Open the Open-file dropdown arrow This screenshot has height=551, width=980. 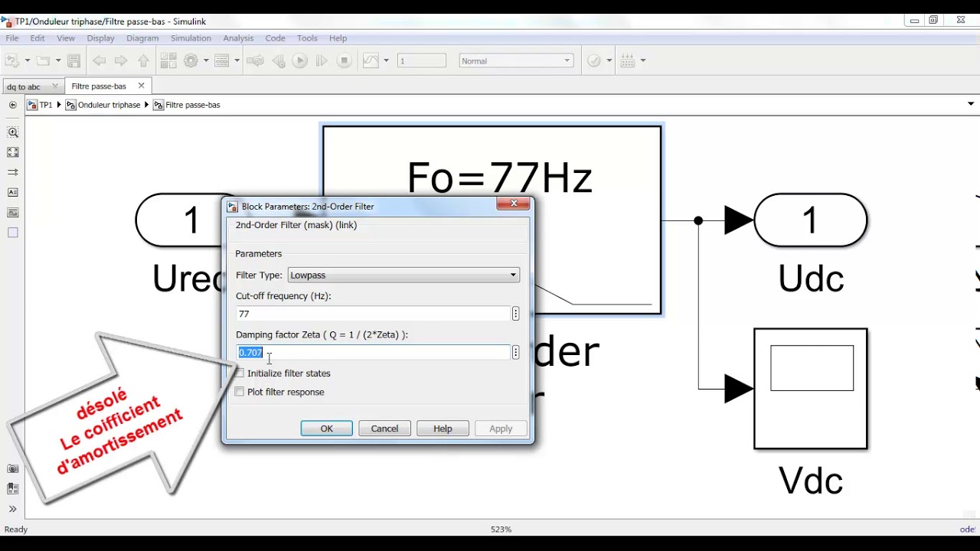coord(57,60)
